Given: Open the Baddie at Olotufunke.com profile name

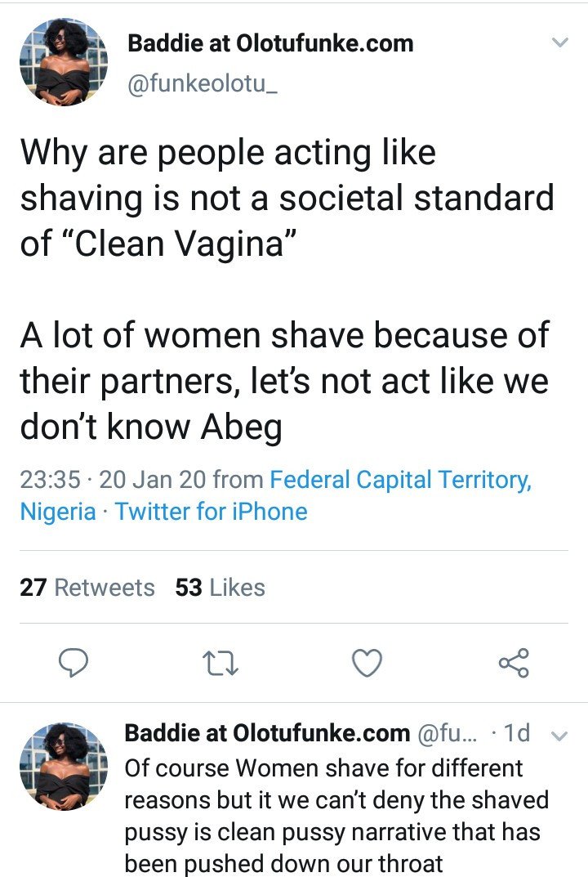Looking at the screenshot, I should click(270, 43).
